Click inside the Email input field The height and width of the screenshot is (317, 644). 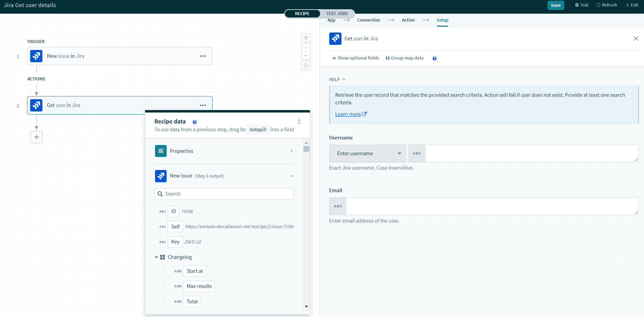tap(489, 206)
